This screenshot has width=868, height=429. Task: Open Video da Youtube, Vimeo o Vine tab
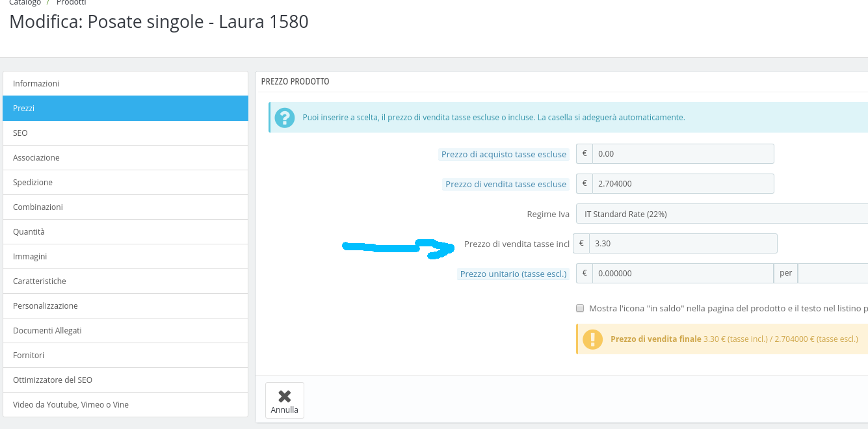(x=125, y=405)
